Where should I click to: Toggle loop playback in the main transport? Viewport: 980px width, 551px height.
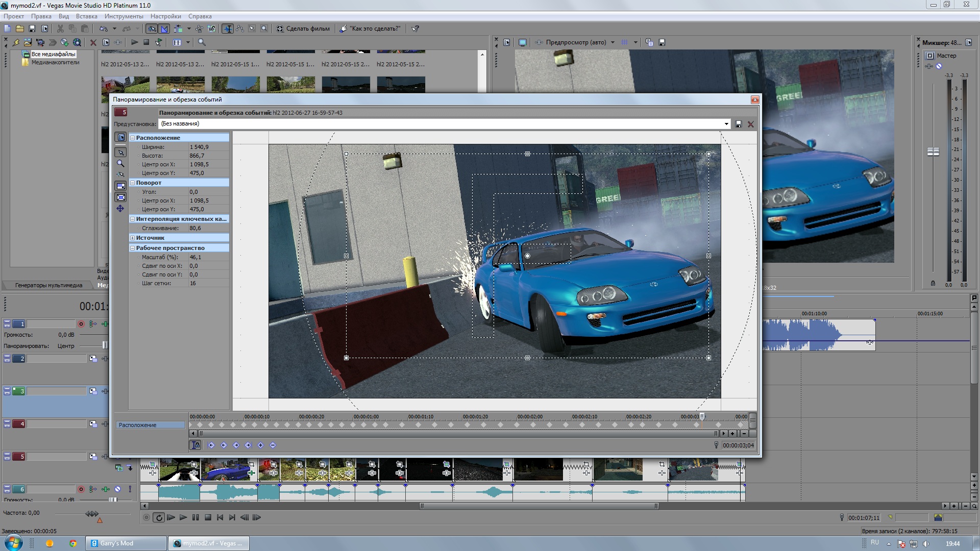pos(159,517)
